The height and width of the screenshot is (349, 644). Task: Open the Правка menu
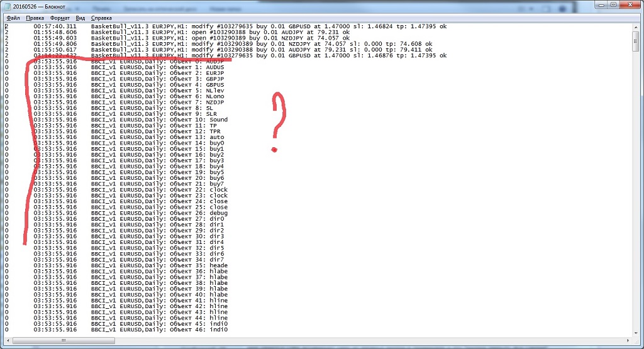(x=35, y=18)
